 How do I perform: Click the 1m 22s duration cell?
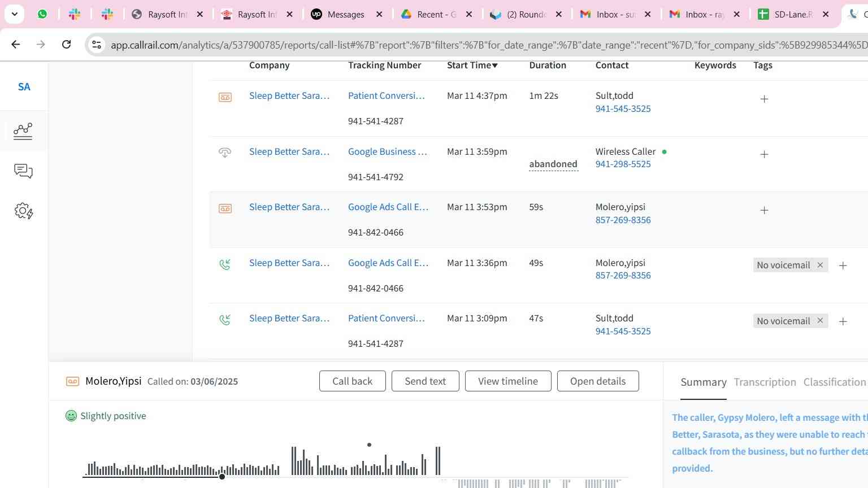(544, 95)
